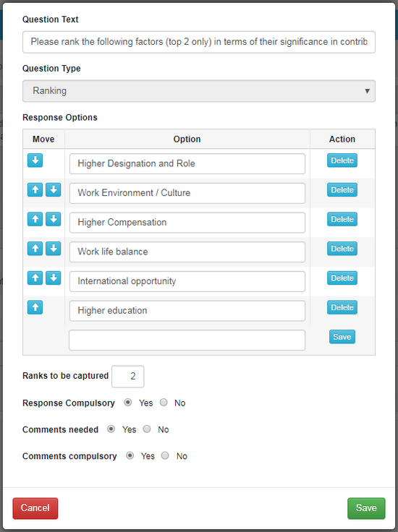The image size is (398, 532).
Task: Delete the Work life balance option
Action: (x=342, y=249)
